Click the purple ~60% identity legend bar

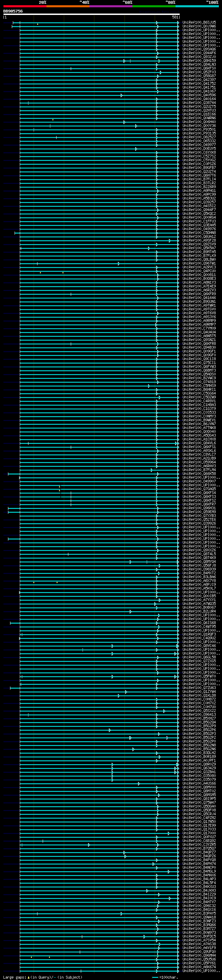[111, 7]
